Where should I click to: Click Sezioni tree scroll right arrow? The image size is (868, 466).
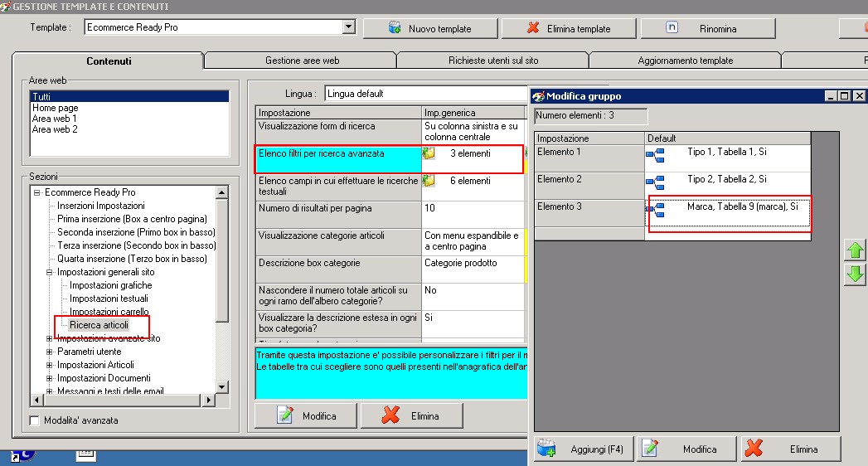[209, 400]
